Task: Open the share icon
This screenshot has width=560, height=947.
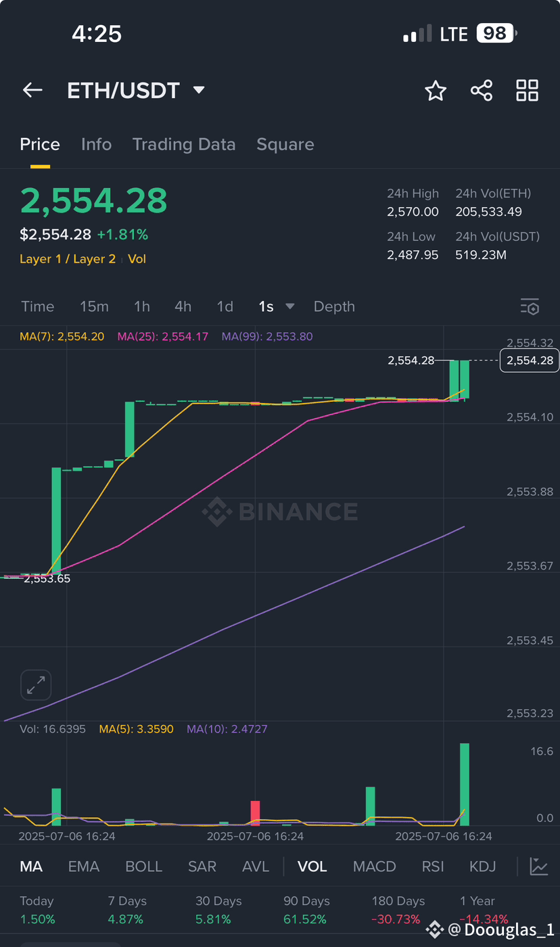Action: point(482,91)
